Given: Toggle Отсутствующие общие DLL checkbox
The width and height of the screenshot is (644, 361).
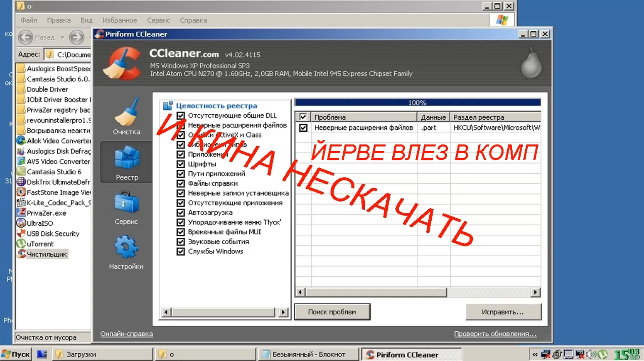Looking at the screenshot, I should coord(180,115).
